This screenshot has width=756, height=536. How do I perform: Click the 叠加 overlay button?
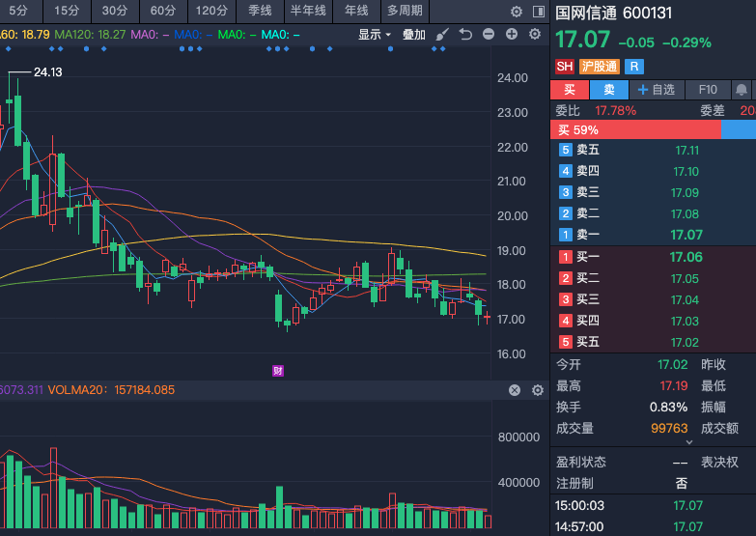(413, 35)
